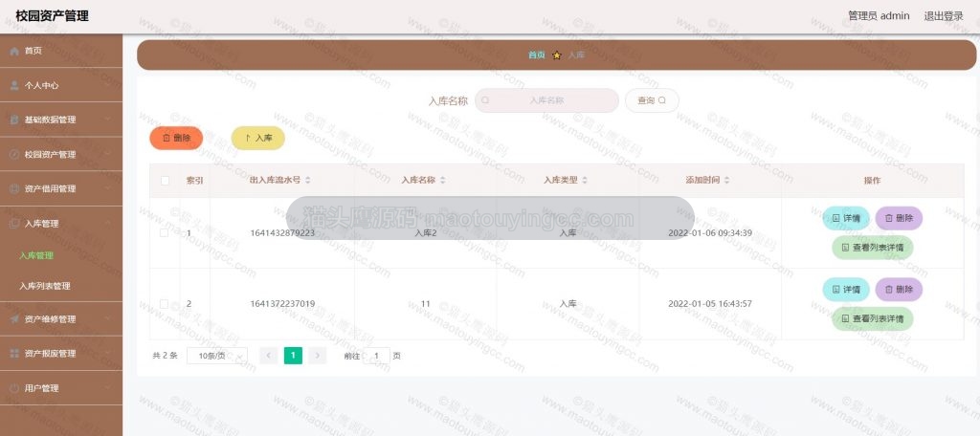The image size is (980, 436).
Task: Expand the 资产报废管理 menu
Action: click(x=60, y=354)
